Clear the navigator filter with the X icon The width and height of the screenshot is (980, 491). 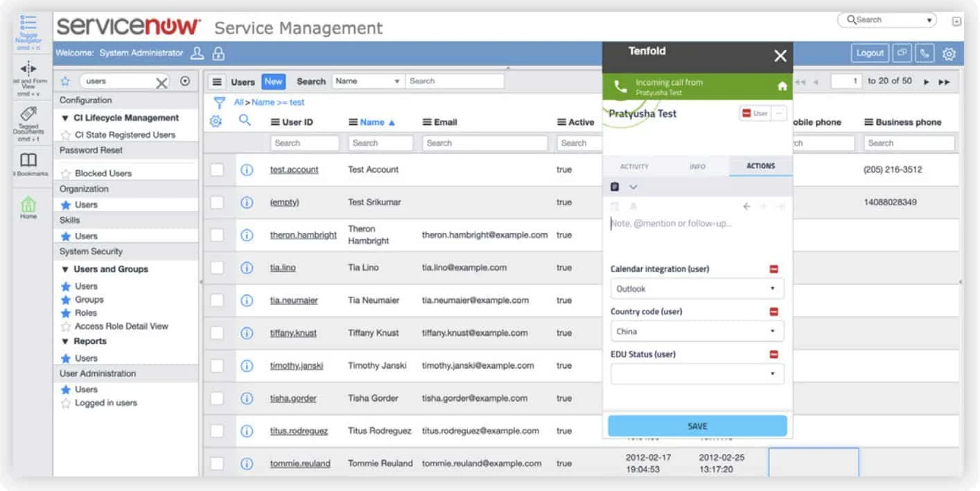(161, 83)
